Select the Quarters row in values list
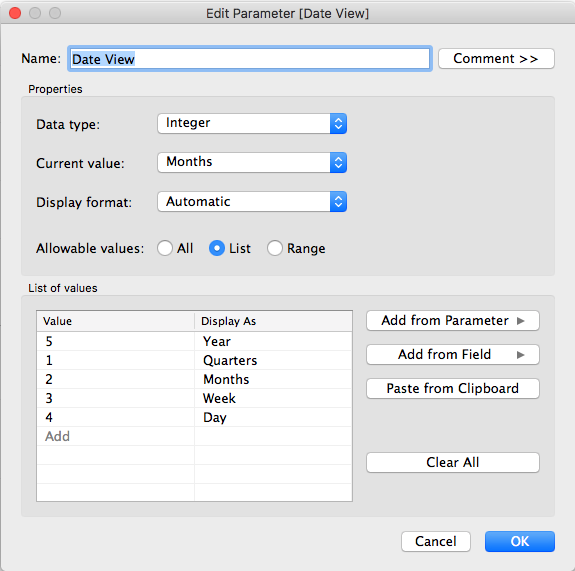The height and width of the screenshot is (571, 575). coord(194,360)
